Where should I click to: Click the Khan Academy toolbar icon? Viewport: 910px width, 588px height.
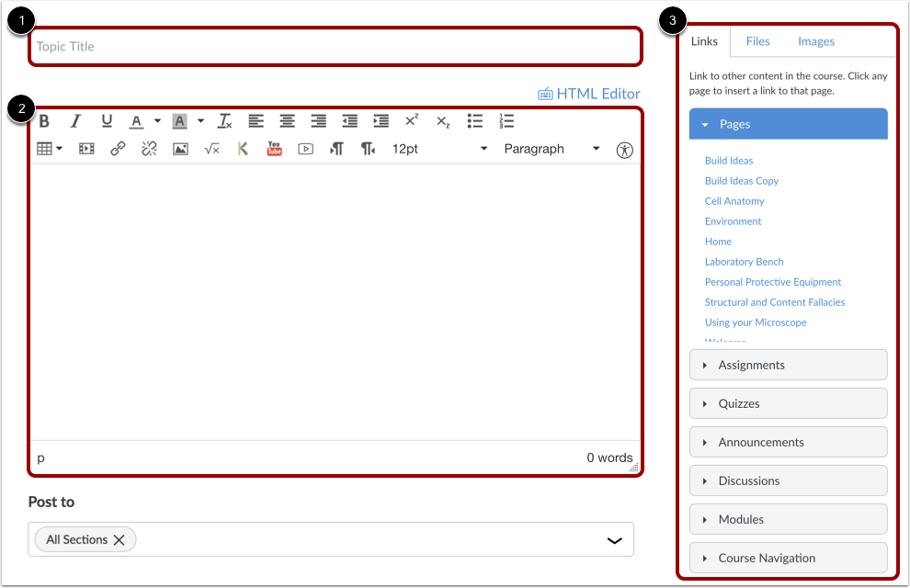pos(243,149)
